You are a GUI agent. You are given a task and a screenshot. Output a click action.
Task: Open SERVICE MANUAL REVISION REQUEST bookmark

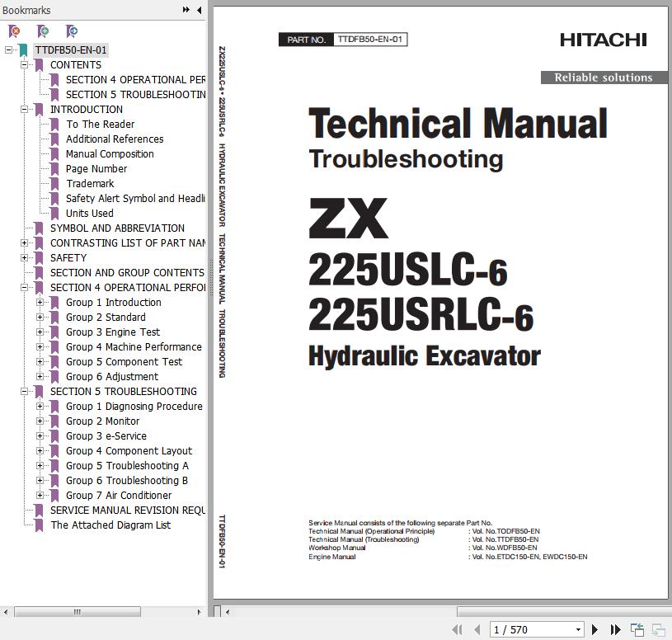point(127,511)
